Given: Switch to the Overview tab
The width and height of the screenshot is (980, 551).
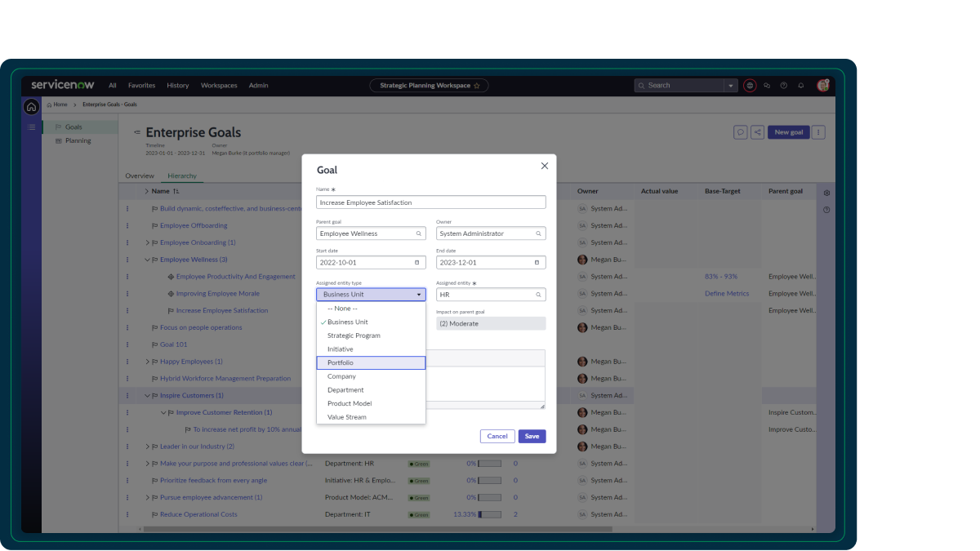Looking at the screenshot, I should tap(140, 176).
